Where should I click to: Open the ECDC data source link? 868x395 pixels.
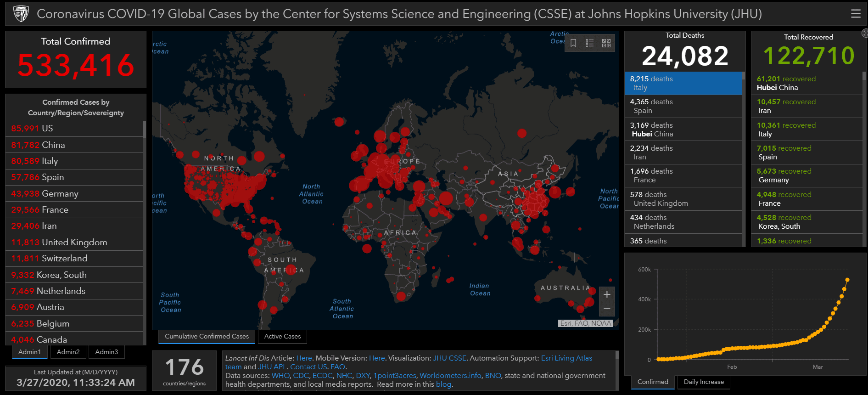[322, 376]
